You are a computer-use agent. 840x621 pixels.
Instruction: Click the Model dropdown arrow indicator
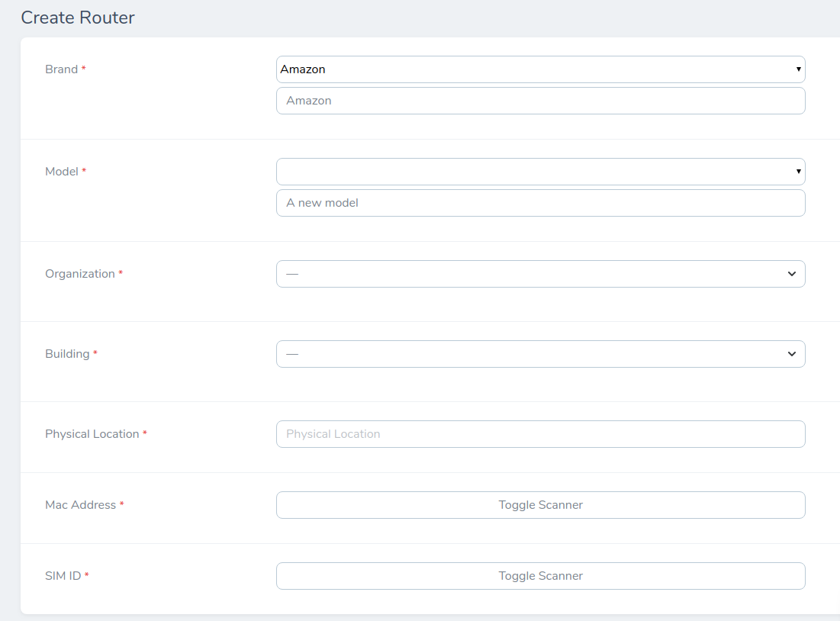797,172
